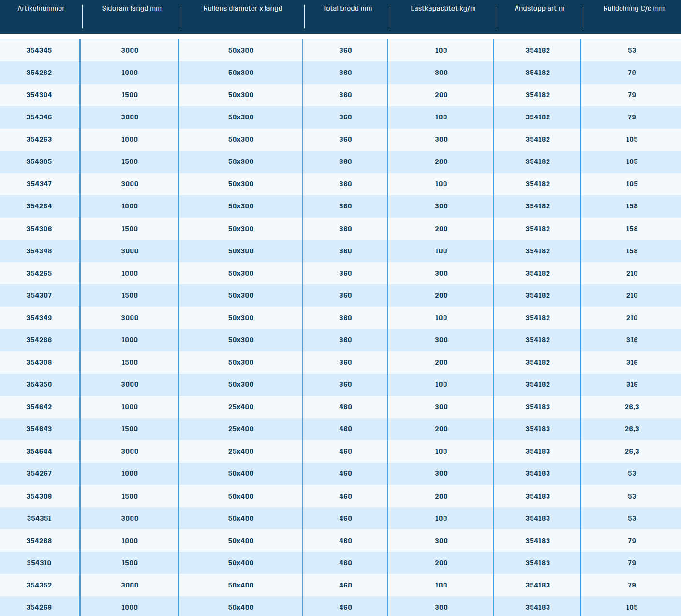The width and height of the screenshot is (681, 616).
Task: Click roller pitch 53 in row 354345
Action: click(632, 50)
